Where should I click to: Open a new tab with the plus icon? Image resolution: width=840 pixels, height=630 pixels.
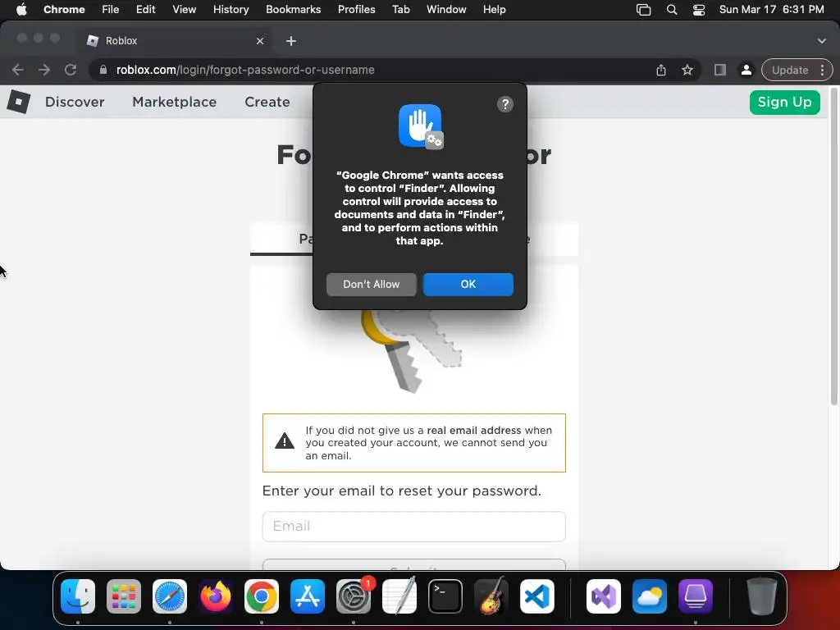pos(291,41)
